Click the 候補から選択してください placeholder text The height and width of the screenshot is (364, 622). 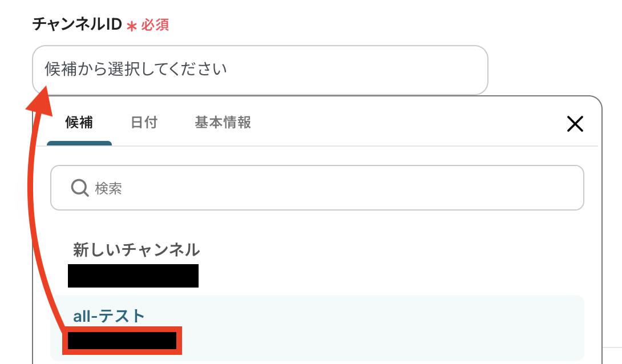tap(136, 70)
